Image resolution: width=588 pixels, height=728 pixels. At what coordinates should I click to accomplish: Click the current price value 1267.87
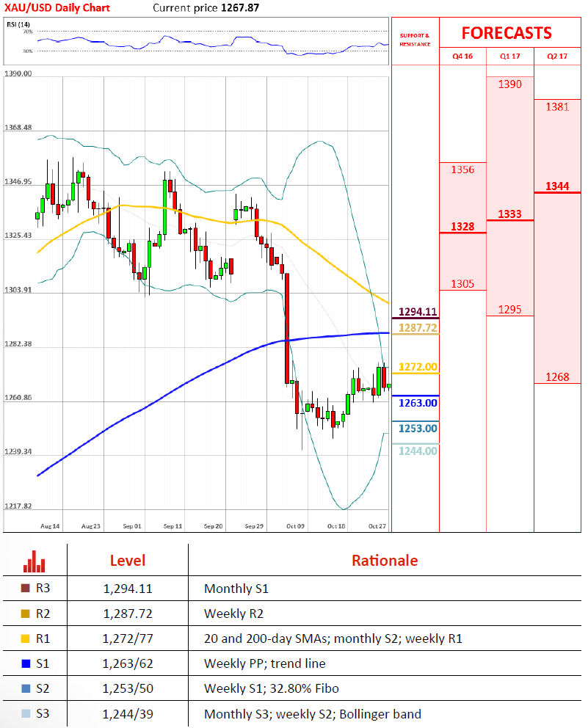(240, 8)
